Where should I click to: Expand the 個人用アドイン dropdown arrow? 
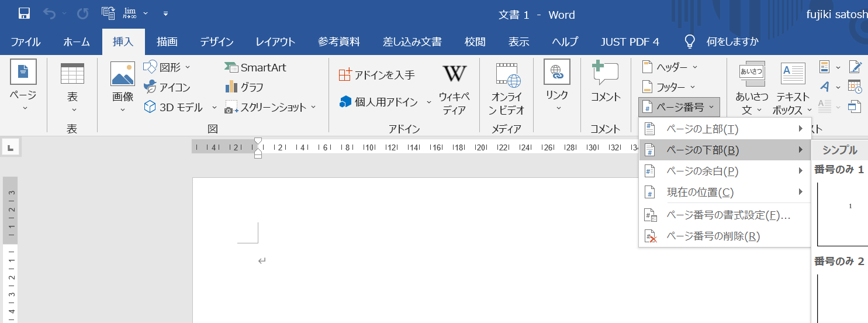(428, 102)
